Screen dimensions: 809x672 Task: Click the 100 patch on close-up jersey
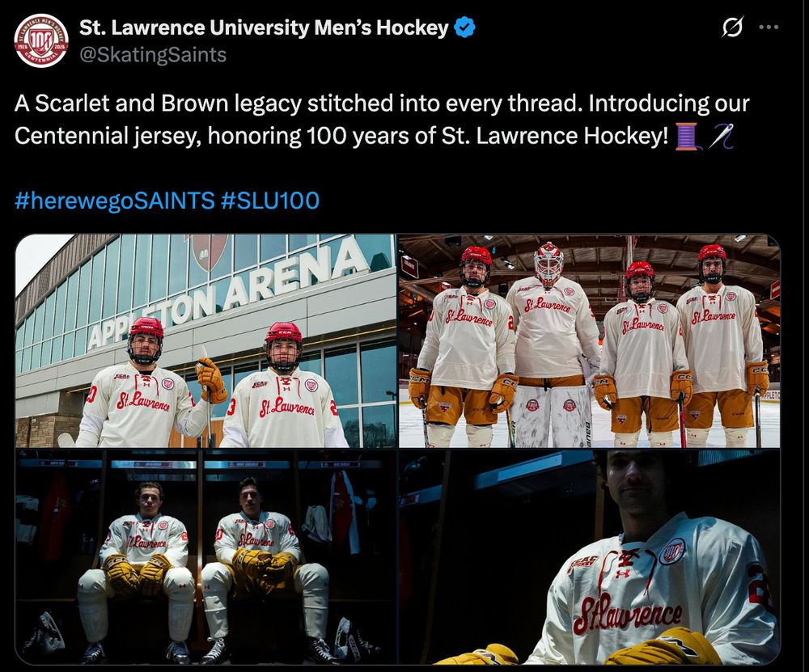point(673,551)
